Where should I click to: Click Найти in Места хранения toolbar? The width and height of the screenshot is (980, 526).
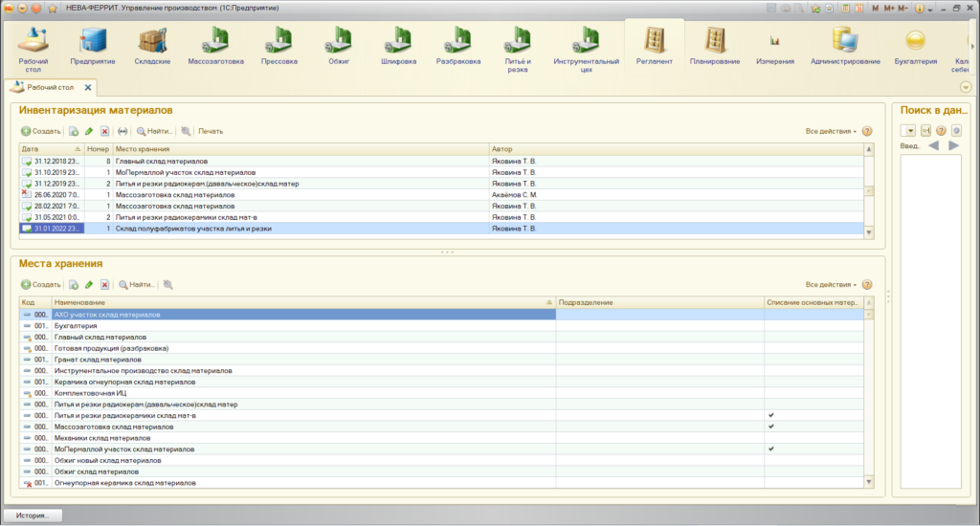pos(136,284)
